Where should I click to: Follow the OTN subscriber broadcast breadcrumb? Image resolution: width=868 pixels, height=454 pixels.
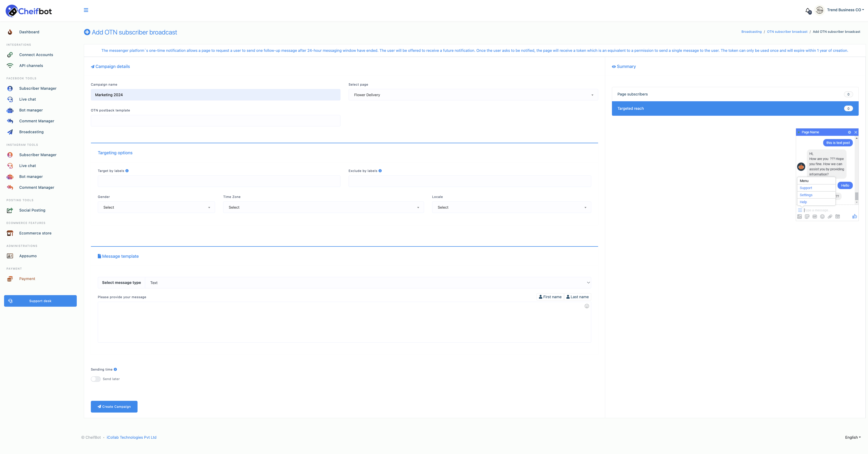coord(787,32)
